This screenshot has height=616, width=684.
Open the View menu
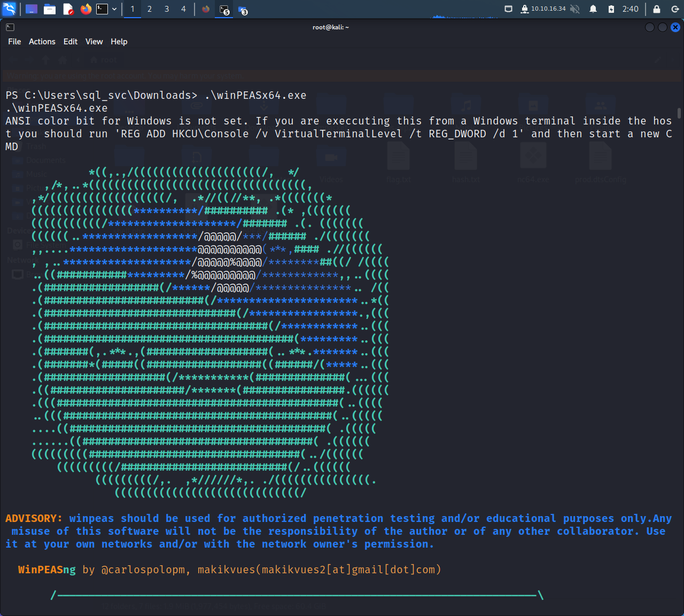tap(94, 42)
